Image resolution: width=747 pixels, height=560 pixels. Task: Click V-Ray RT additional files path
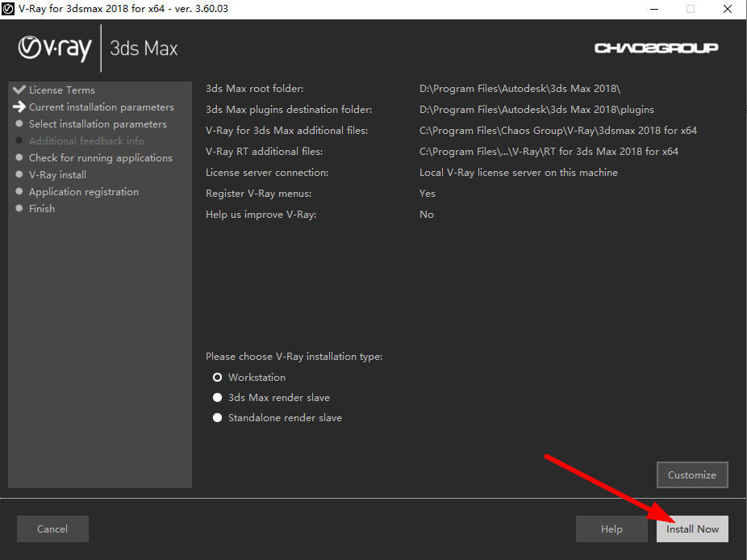(549, 152)
